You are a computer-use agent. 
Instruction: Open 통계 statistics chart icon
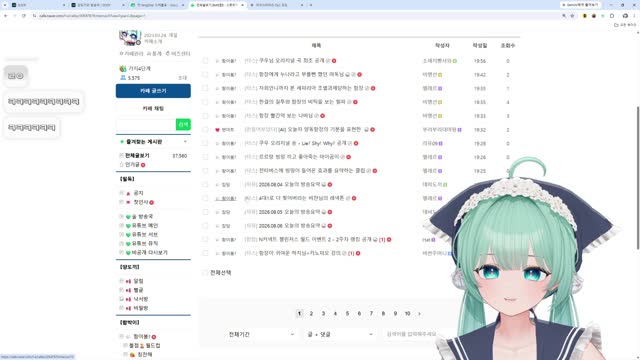pos(149,53)
